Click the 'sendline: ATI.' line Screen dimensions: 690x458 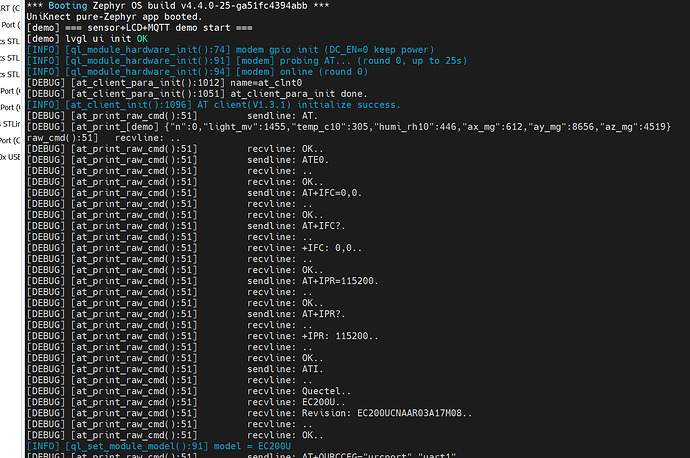[x=175, y=369]
